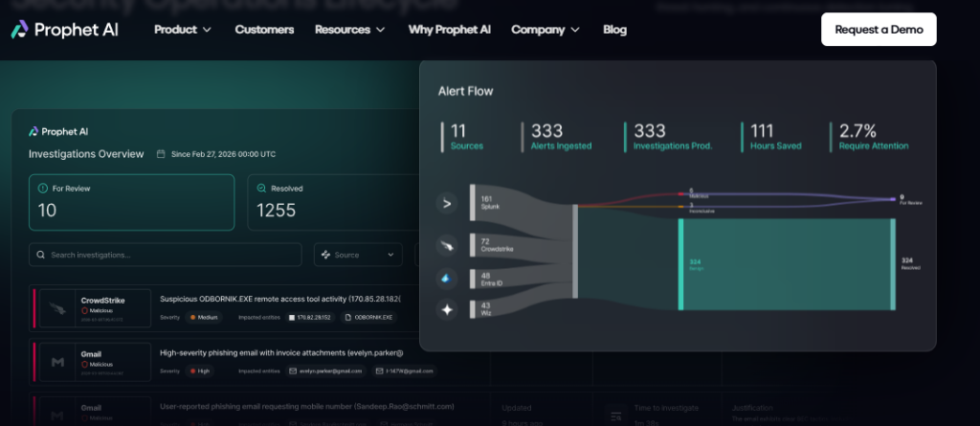
Task: Select the For Review card
Action: [x=131, y=202]
